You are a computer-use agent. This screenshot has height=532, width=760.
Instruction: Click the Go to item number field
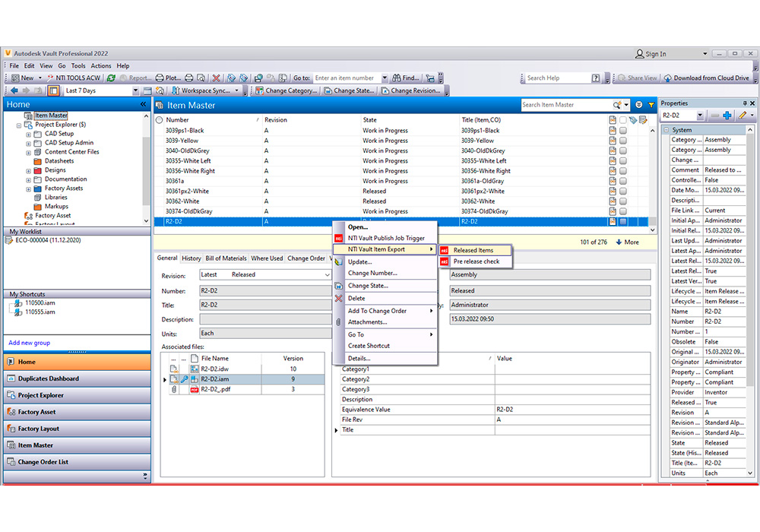[x=347, y=78]
